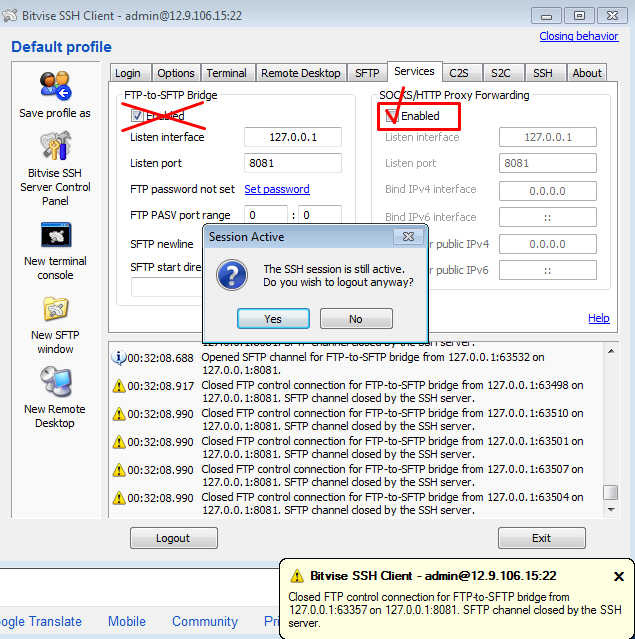635x639 pixels.
Task: Click FTP PASV port range end field
Action: (320, 214)
